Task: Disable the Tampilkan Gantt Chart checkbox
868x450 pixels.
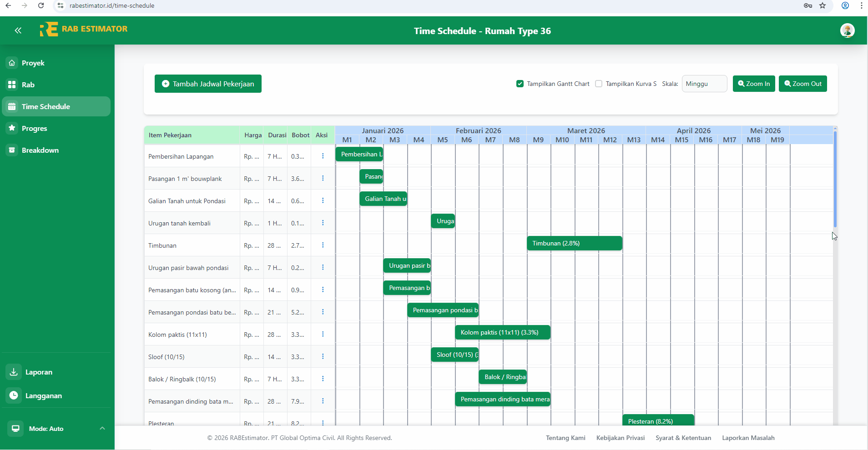Action: click(520, 84)
